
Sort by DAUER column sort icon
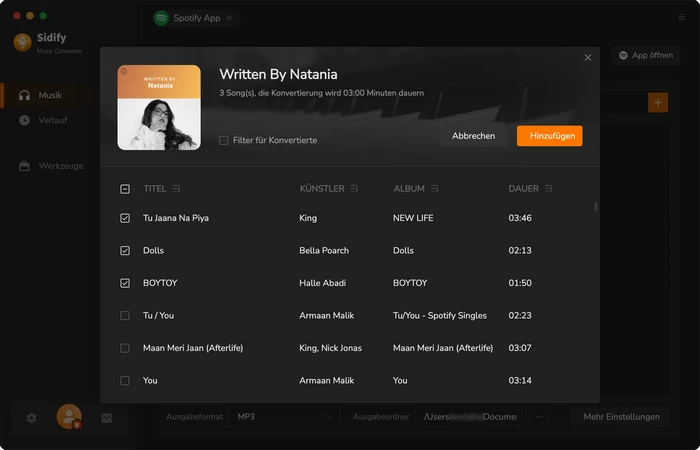[549, 189]
